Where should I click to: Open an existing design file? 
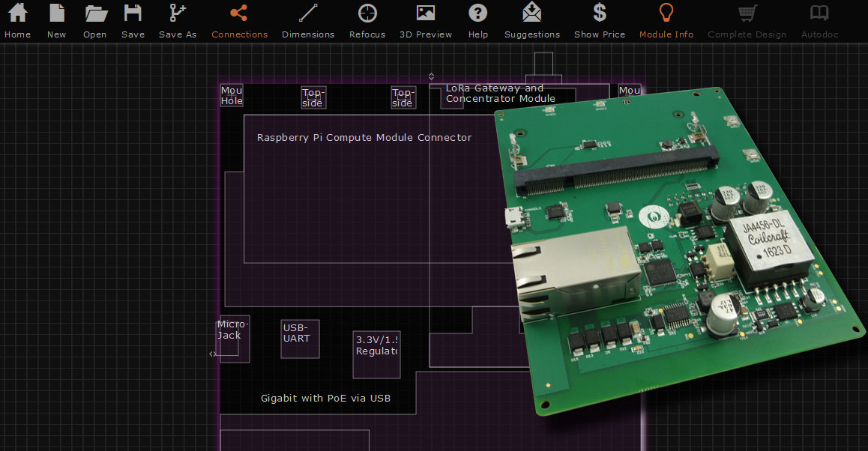click(94, 19)
